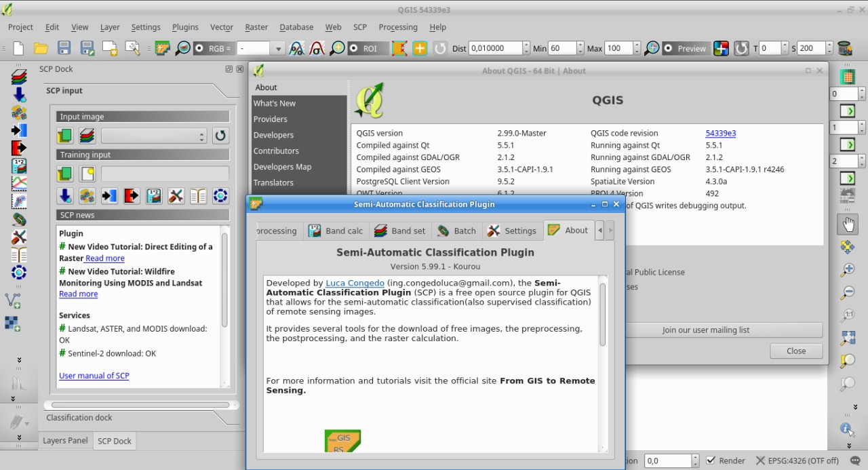Image resolution: width=868 pixels, height=470 pixels.
Task: Select the Pan Map hand tool
Action: tap(848, 224)
